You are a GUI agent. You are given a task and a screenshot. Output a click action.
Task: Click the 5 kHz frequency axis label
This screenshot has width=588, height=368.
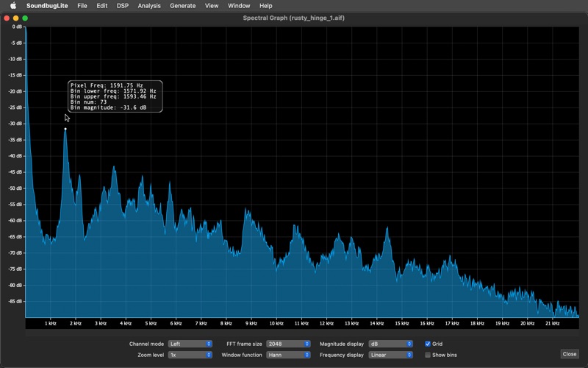(x=151, y=323)
